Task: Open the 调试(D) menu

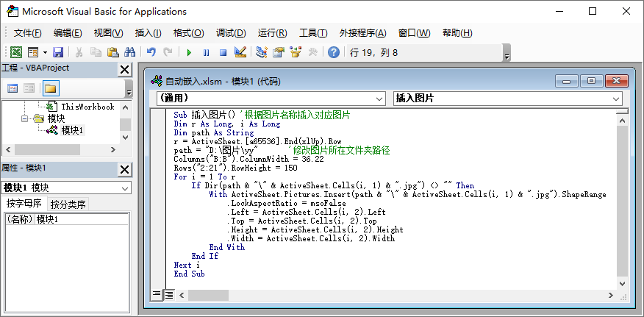Action: click(231, 33)
